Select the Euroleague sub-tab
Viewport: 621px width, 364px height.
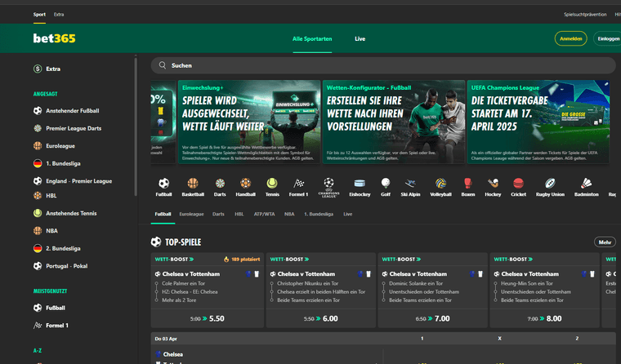tap(192, 214)
